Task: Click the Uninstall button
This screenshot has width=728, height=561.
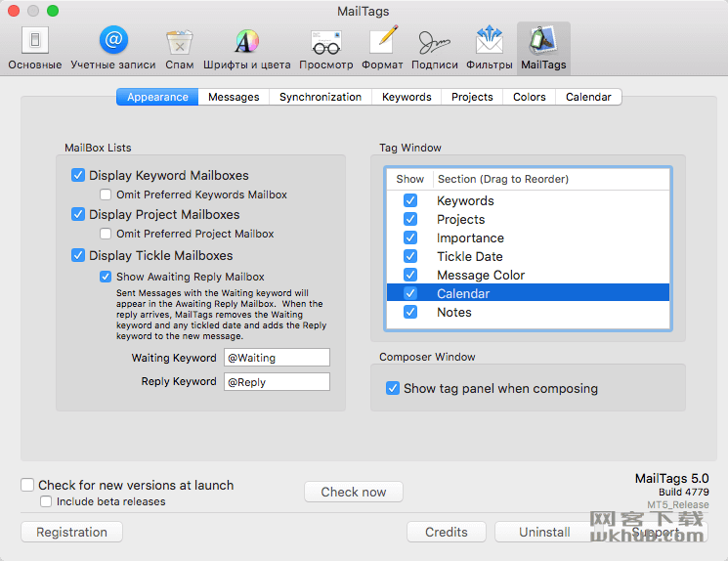Action: [544, 532]
